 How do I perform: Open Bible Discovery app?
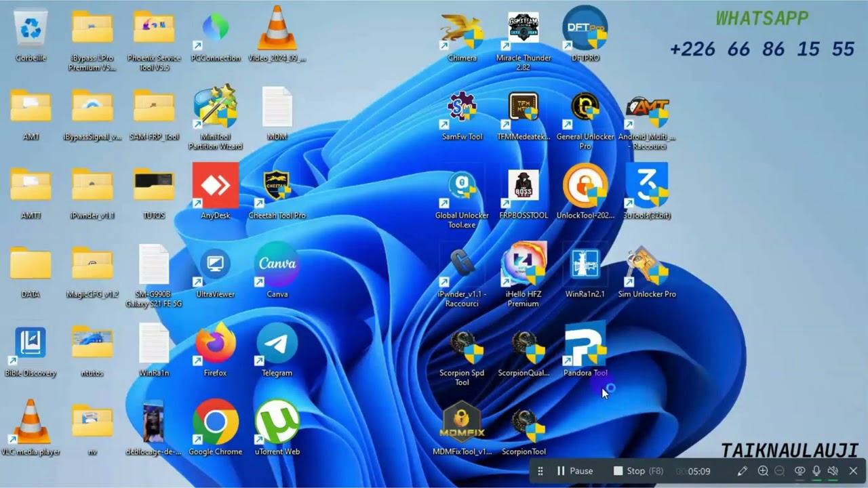(31, 344)
